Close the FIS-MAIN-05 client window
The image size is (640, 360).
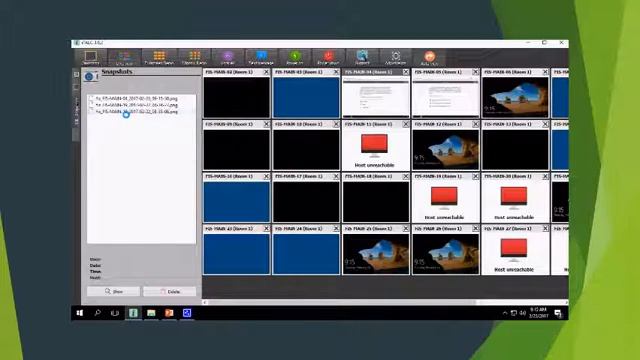point(475,72)
